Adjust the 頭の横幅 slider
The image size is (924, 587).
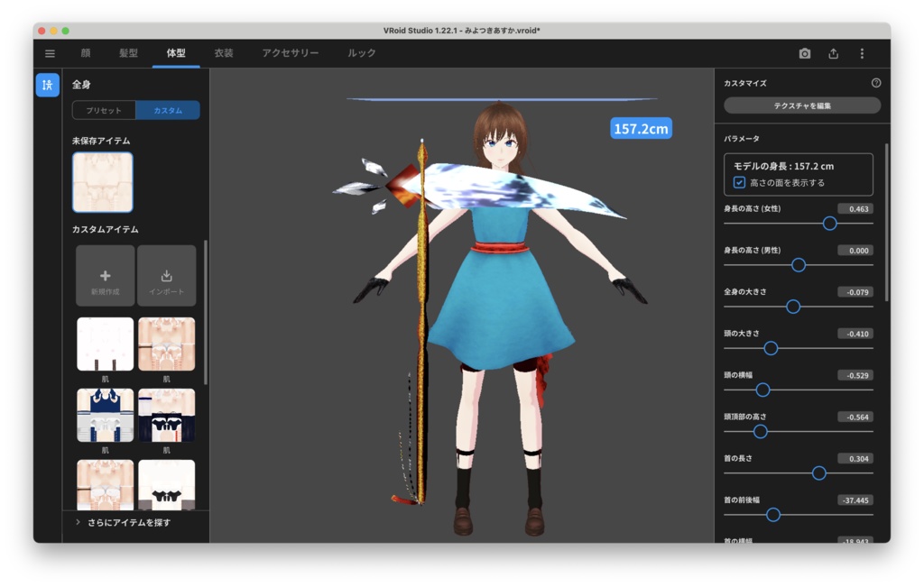762,390
